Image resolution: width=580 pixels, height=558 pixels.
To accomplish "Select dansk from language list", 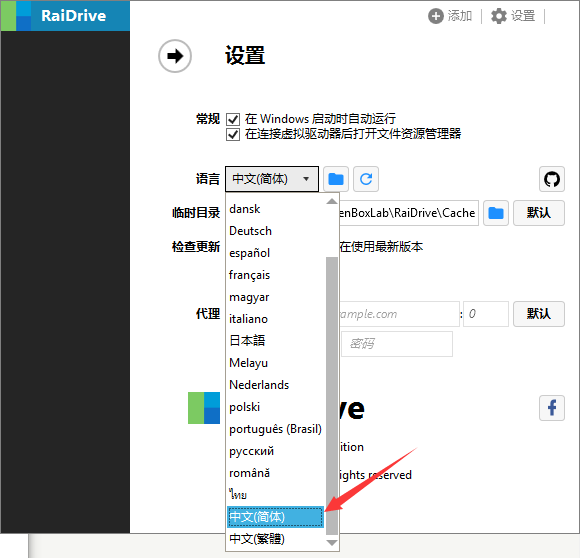I will pyautogui.click(x=276, y=209).
